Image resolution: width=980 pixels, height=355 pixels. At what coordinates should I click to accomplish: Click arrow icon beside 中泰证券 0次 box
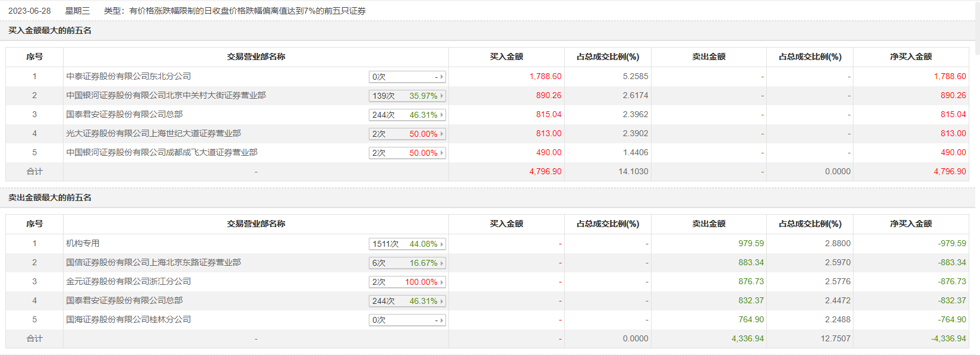(442, 77)
